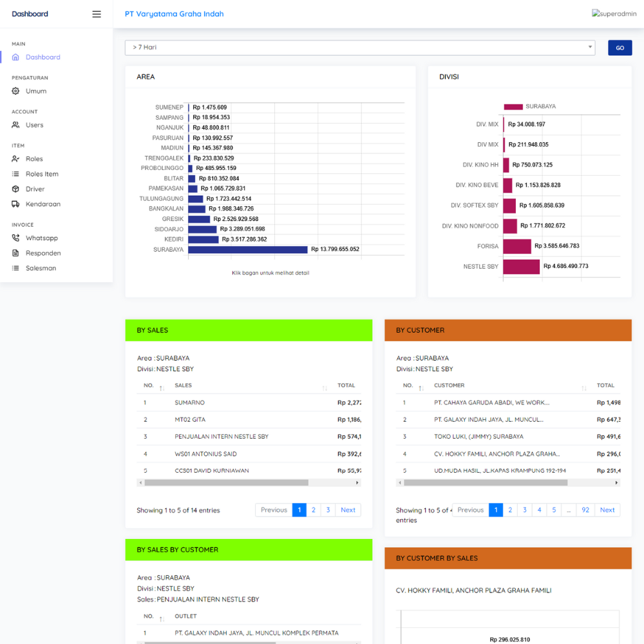The image size is (644, 644).
Task: Click the Kendaraan truck icon
Action: click(16, 204)
